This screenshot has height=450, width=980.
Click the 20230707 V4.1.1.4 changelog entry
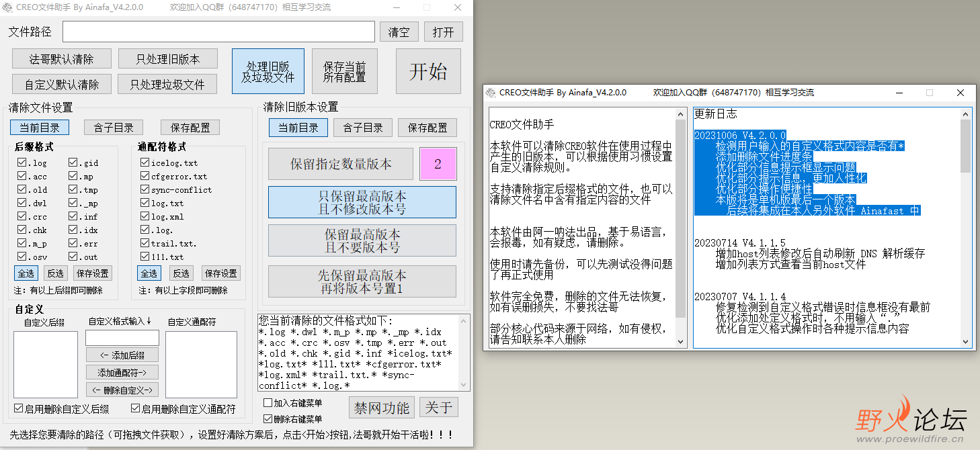[x=739, y=296]
